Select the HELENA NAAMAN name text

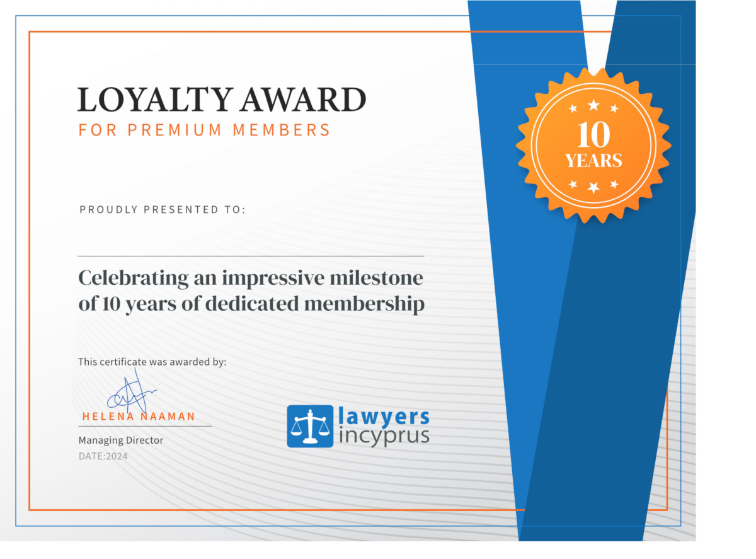(x=140, y=416)
